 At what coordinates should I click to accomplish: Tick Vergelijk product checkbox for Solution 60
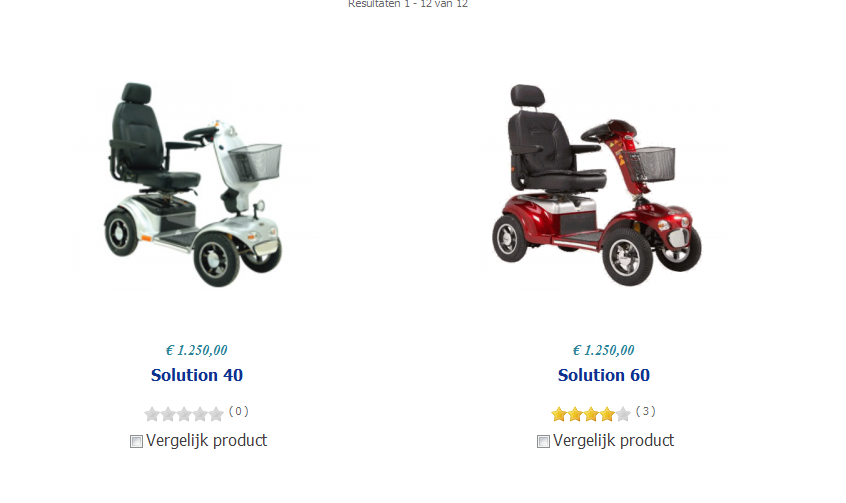coord(543,441)
